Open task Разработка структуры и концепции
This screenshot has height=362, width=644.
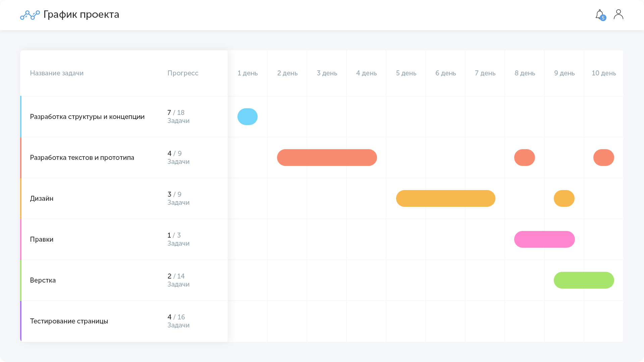87,117
